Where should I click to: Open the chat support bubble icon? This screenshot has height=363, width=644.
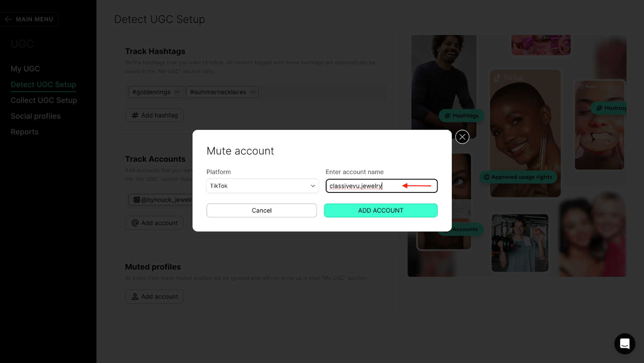(625, 344)
